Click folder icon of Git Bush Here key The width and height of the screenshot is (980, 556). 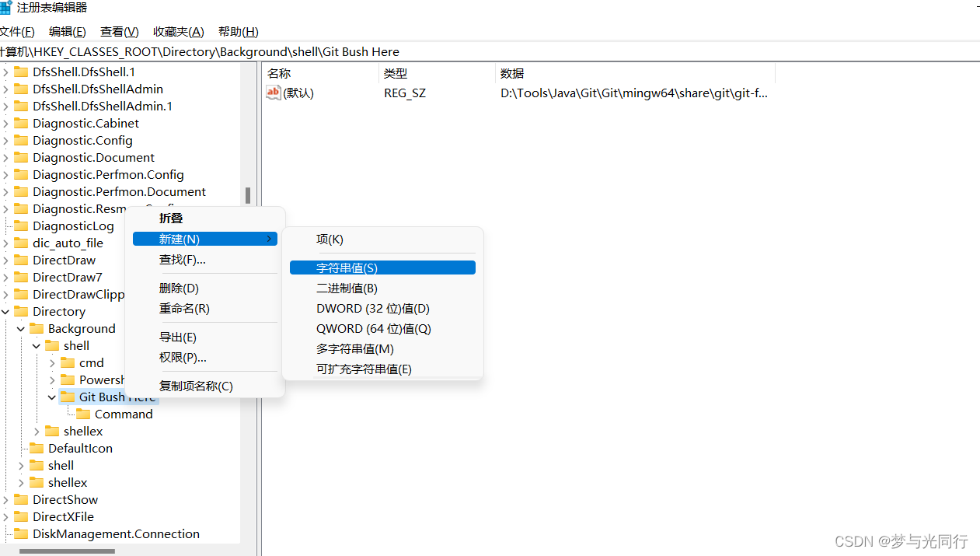pos(68,397)
